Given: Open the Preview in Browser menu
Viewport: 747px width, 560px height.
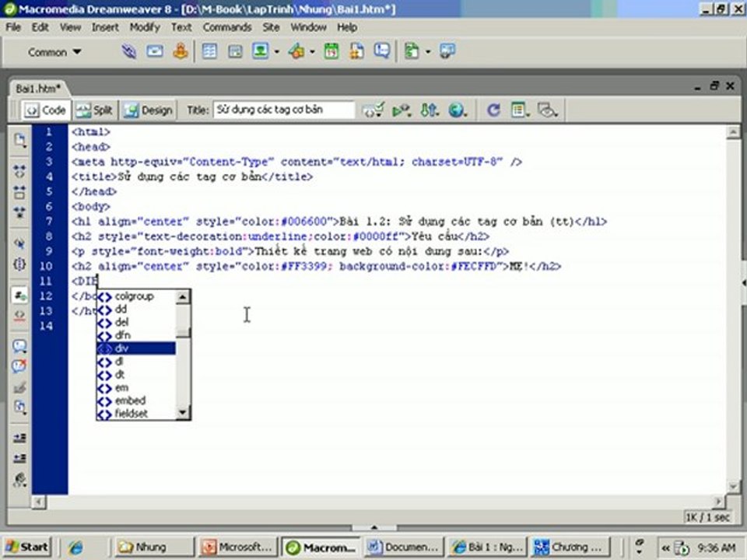Looking at the screenshot, I should [x=458, y=110].
